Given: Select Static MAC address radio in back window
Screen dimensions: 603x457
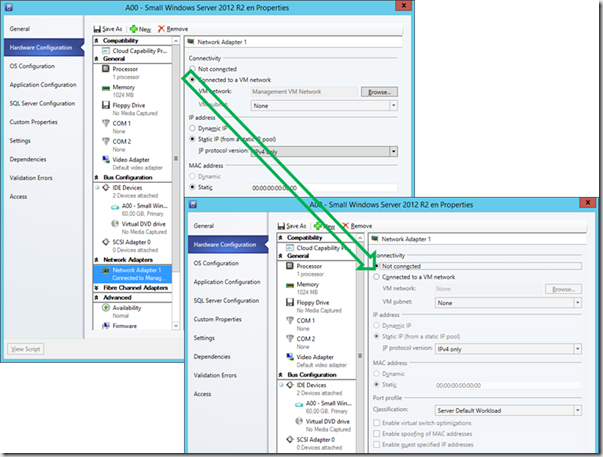Looking at the screenshot, I should [x=192, y=187].
